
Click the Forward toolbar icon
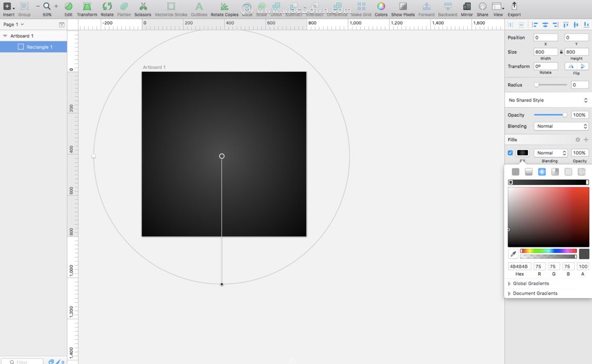[426, 6]
